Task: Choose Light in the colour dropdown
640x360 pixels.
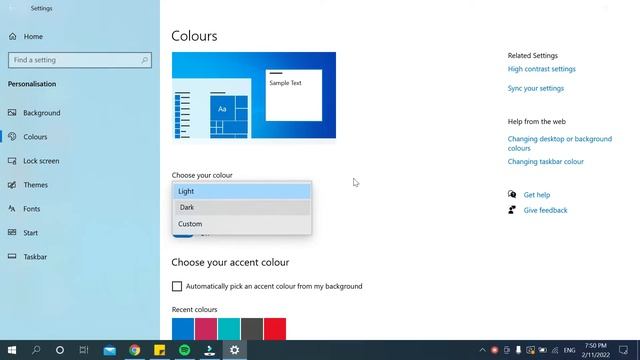Action: [242, 191]
